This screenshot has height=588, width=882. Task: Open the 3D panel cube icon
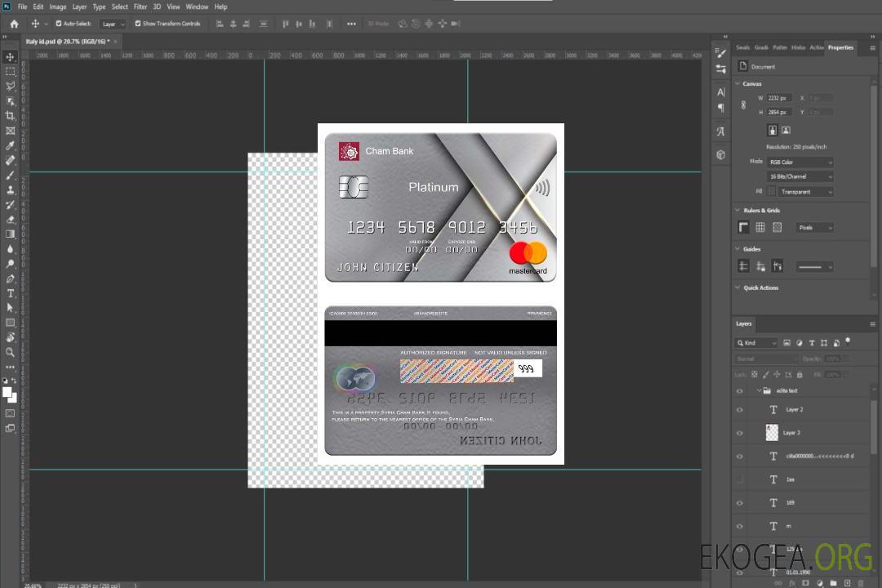(721, 154)
